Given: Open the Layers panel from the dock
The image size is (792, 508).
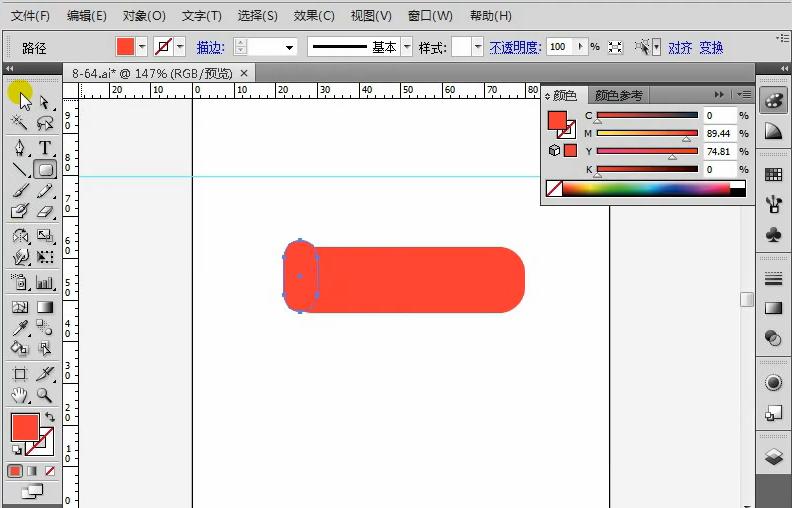Looking at the screenshot, I should click(773, 456).
